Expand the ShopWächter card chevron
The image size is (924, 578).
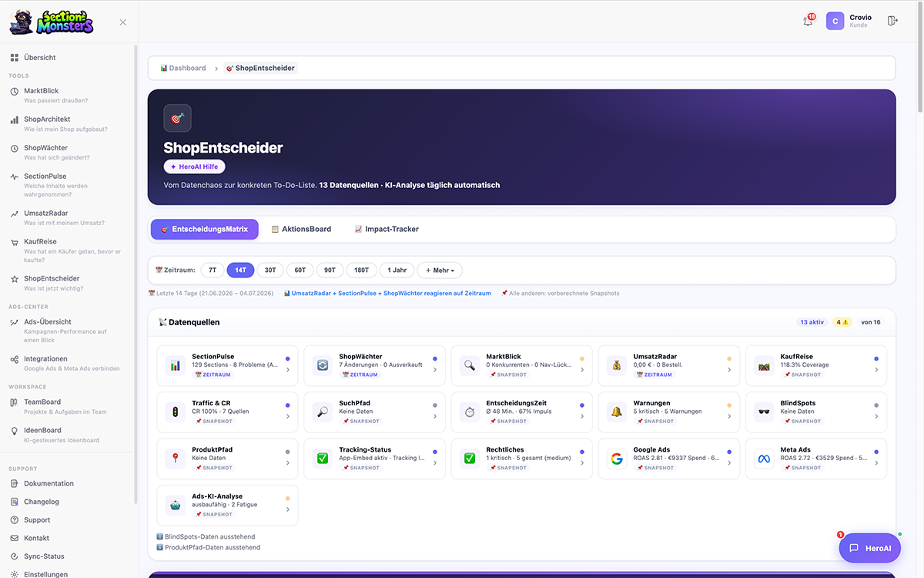435,370
